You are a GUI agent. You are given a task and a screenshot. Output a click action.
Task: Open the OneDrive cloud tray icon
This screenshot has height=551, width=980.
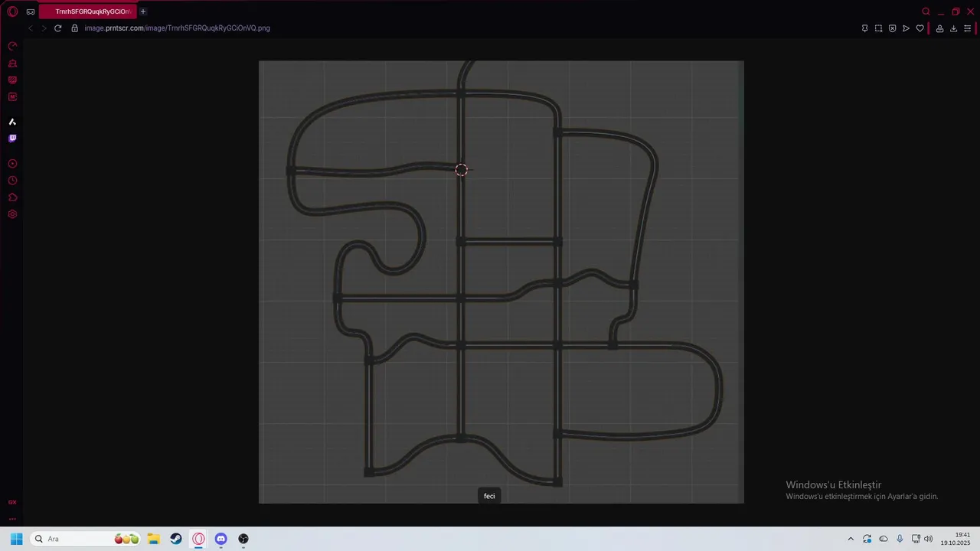point(884,539)
